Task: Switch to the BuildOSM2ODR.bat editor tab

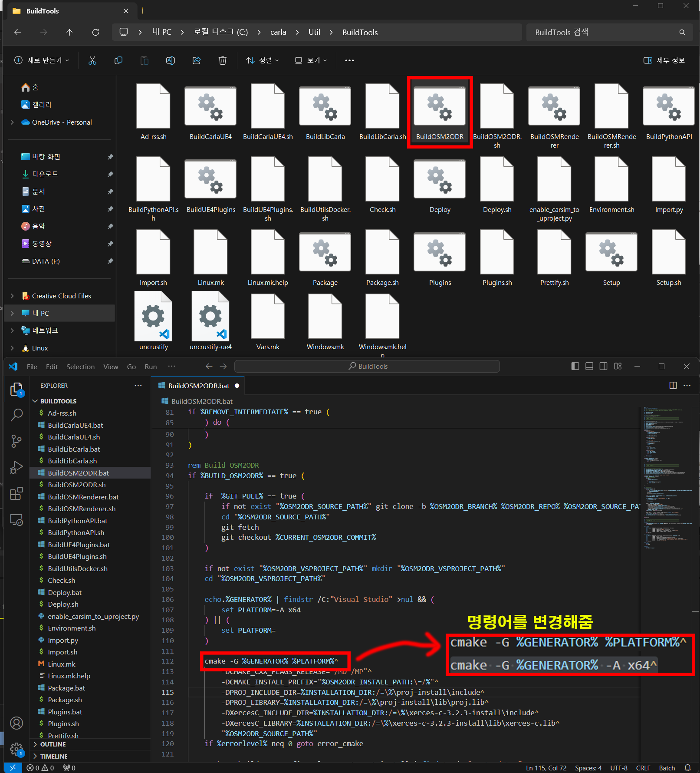Action: click(199, 386)
